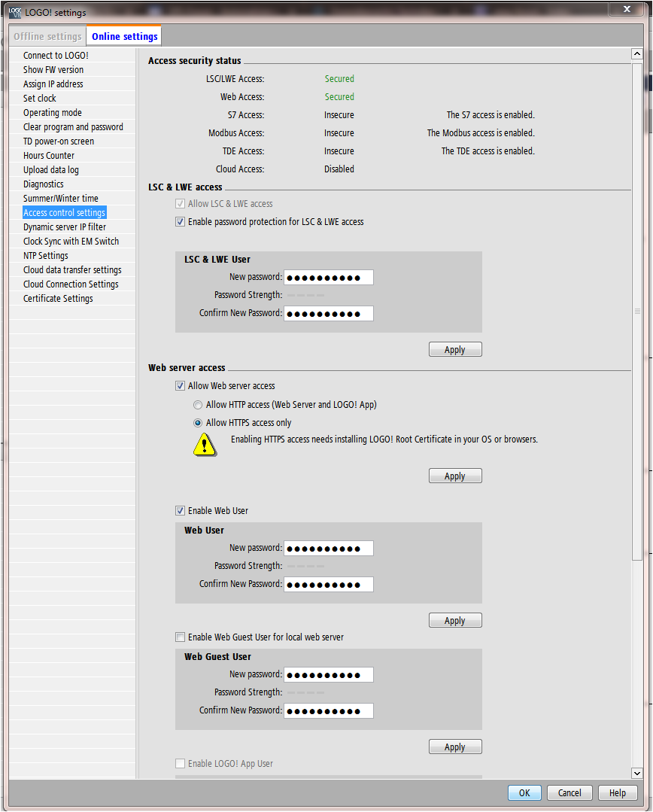This screenshot has width=653, height=812.
Task: Click Web User Confirm New Password field
Action: coord(328,584)
